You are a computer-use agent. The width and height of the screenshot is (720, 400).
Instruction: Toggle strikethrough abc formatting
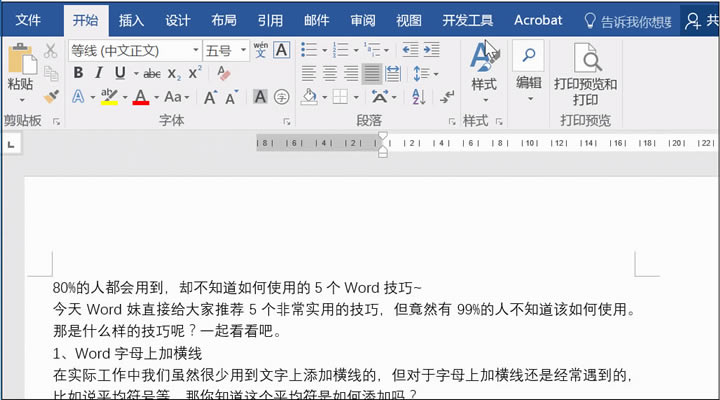point(152,73)
